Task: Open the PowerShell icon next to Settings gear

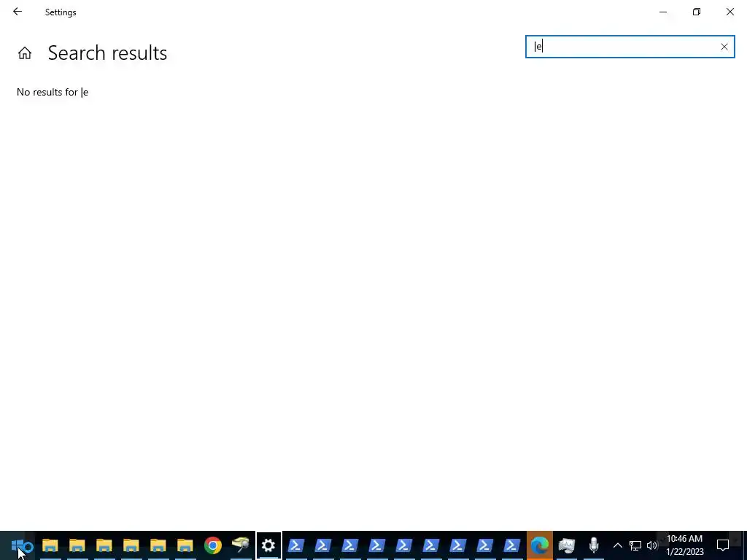Action: (x=296, y=545)
